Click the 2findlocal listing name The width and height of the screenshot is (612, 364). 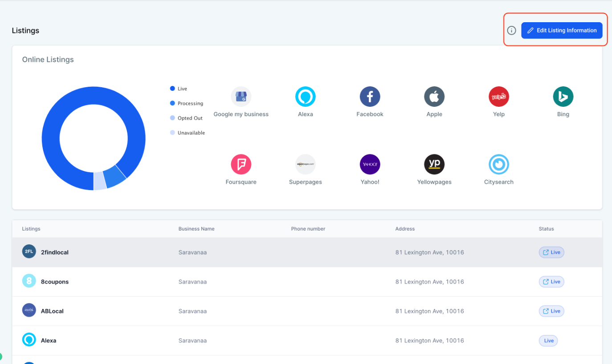pyautogui.click(x=55, y=252)
